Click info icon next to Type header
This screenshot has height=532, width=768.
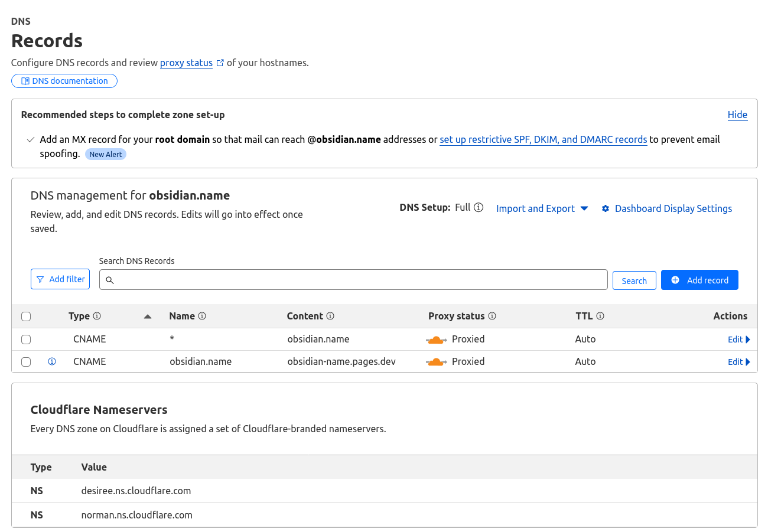(97, 316)
